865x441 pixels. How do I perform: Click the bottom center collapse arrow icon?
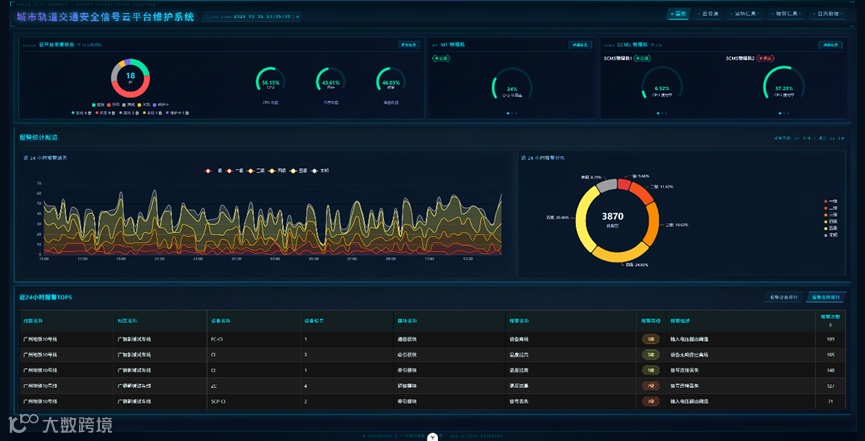(x=433, y=437)
